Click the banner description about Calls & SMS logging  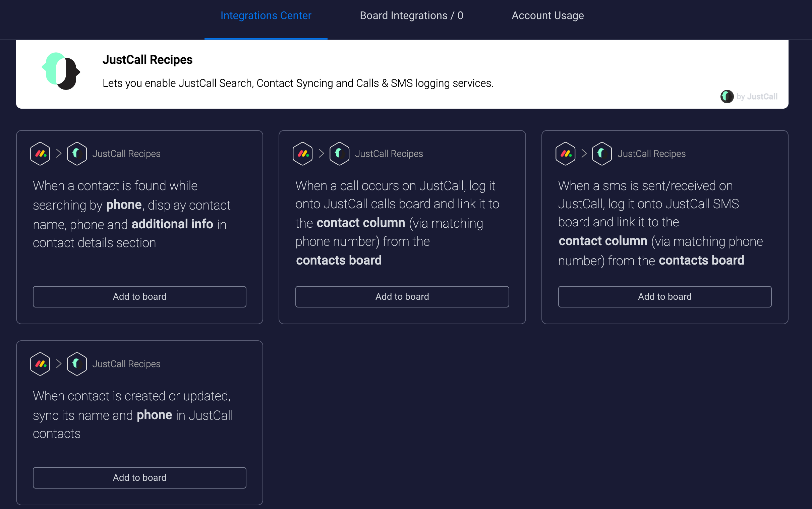click(x=298, y=83)
